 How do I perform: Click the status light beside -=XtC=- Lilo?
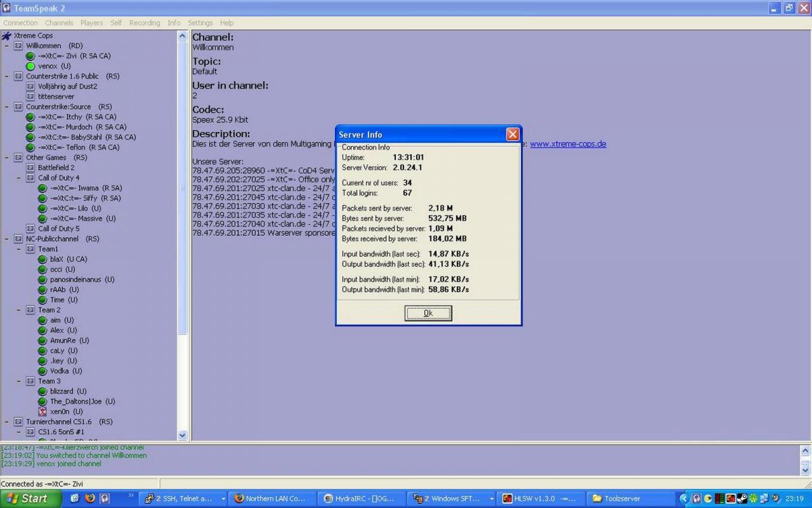point(43,208)
